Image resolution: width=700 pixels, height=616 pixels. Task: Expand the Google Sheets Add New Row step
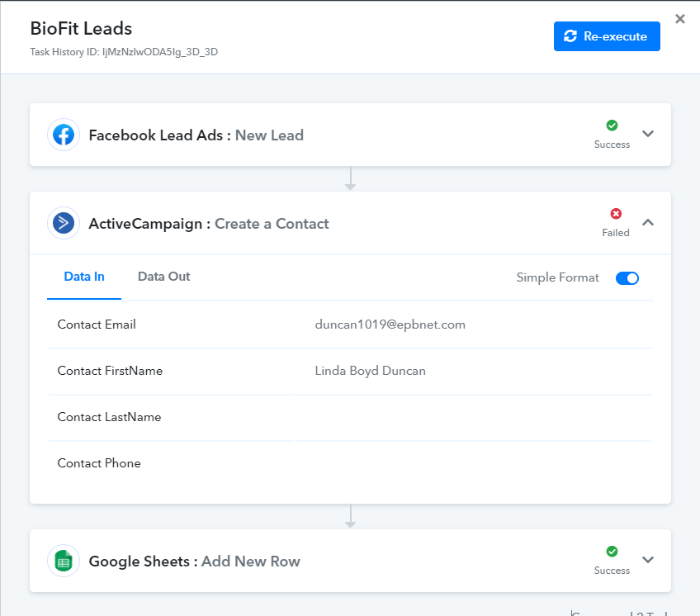(x=648, y=560)
